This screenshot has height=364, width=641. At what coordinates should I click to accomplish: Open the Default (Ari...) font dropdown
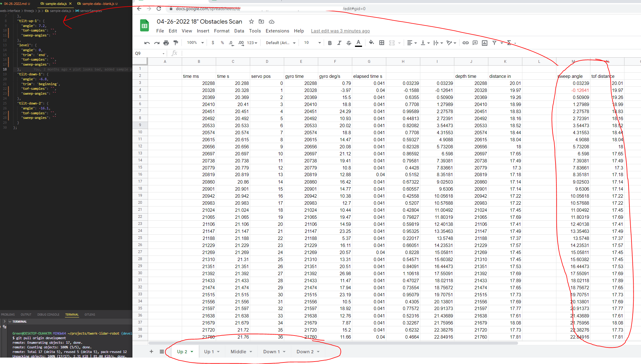[x=280, y=43]
